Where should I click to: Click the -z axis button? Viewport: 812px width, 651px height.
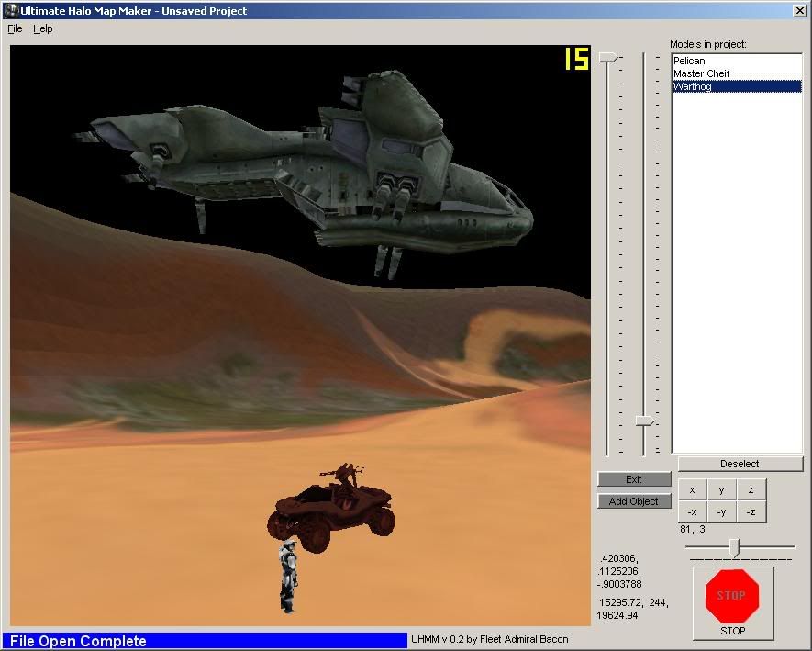coord(751,512)
